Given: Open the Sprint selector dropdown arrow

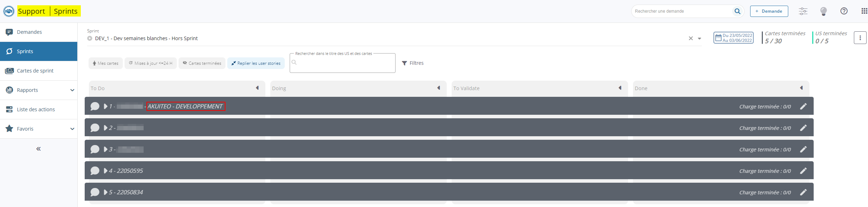Looking at the screenshot, I should point(699,39).
